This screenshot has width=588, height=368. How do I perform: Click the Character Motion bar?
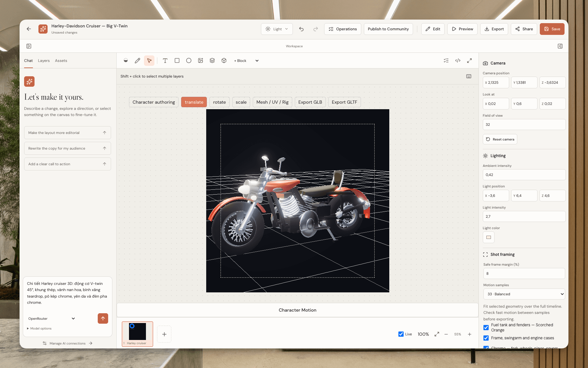297,310
